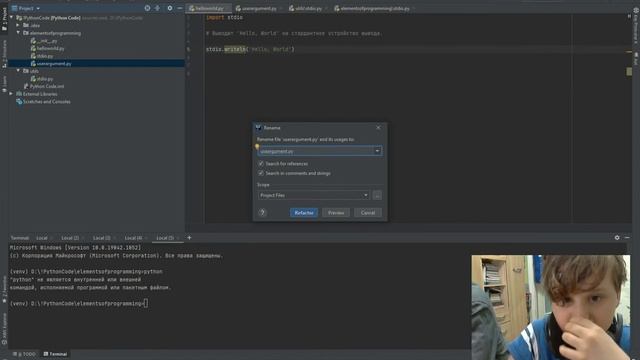Image resolution: width=640 pixels, height=360 pixels.
Task: Switch to useargument.py editor tab
Action: 258,8
